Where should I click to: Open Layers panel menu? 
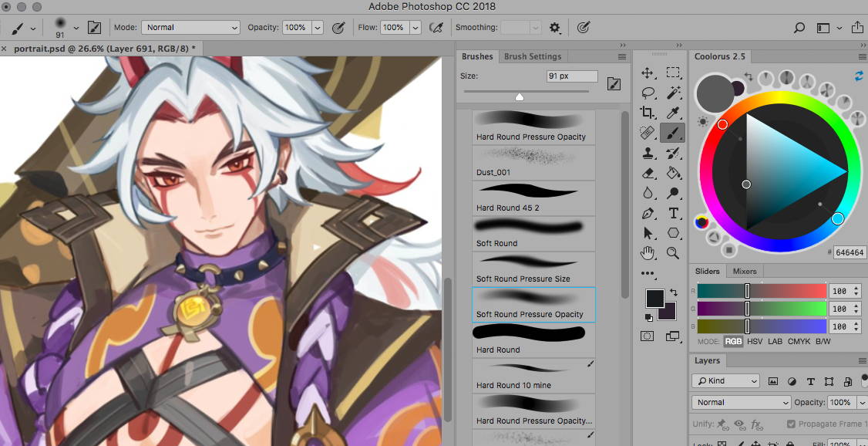click(861, 360)
